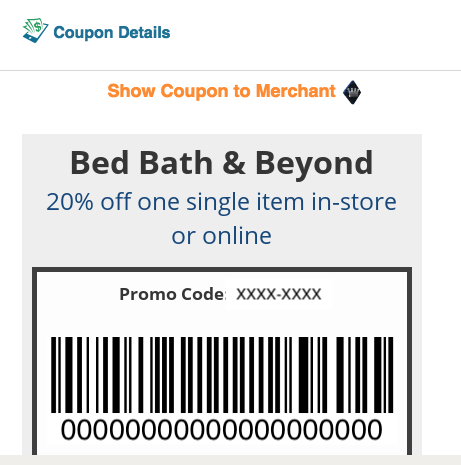Open the 20% off one single item offer
Image resolution: width=461 pixels, height=465 pixels.
(x=221, y=218)
